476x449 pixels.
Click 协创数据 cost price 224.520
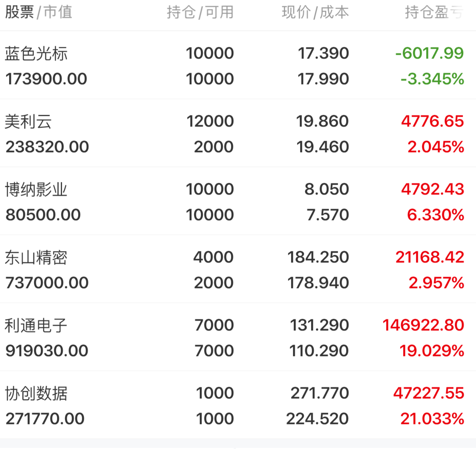[x=317, y=419]
